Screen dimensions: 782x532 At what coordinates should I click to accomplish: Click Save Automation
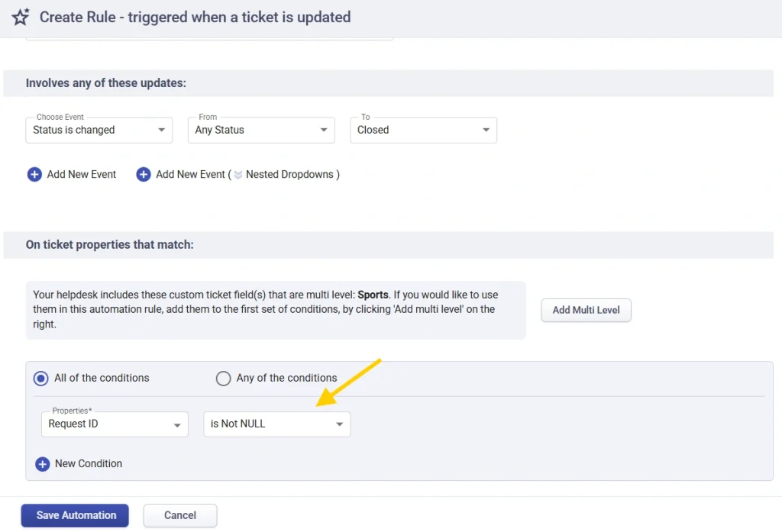pyautogui.click(x=75, y=516)
